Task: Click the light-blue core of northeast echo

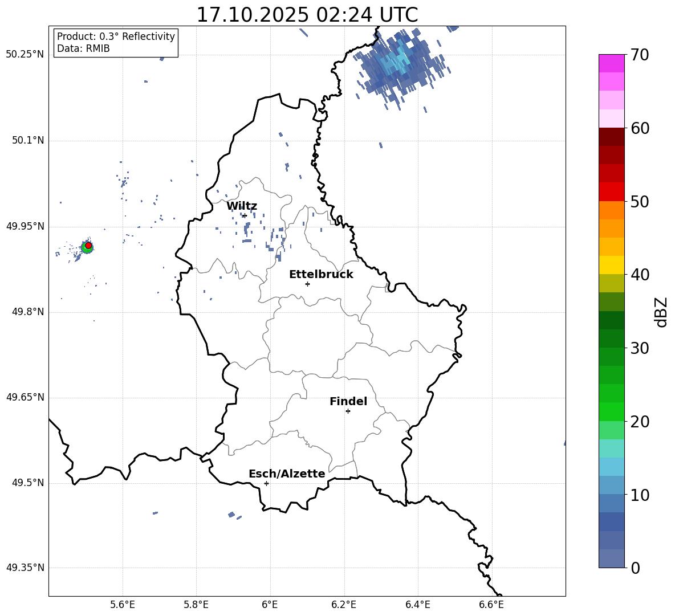Action: point(399,60)
